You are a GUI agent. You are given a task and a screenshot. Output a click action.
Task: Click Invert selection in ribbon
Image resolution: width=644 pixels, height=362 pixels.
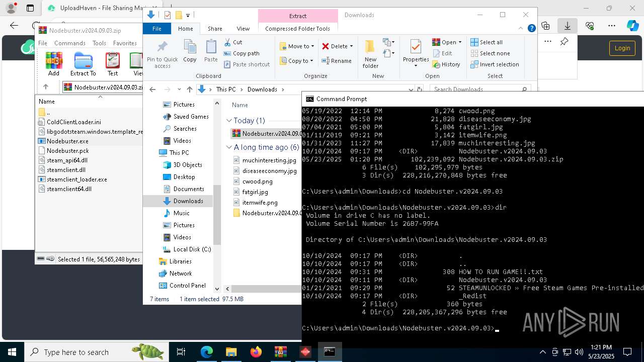click(495, 64)
